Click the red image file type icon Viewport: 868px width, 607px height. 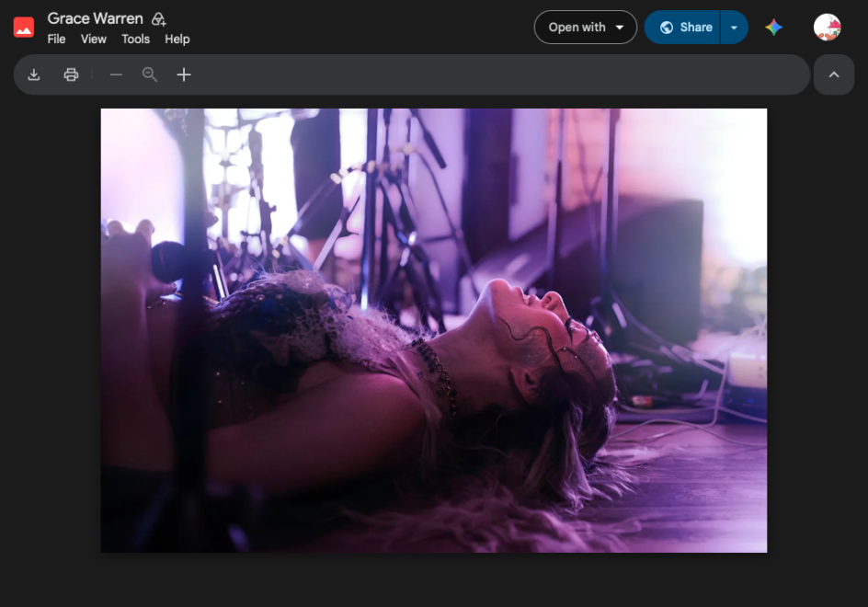(24, 28)
